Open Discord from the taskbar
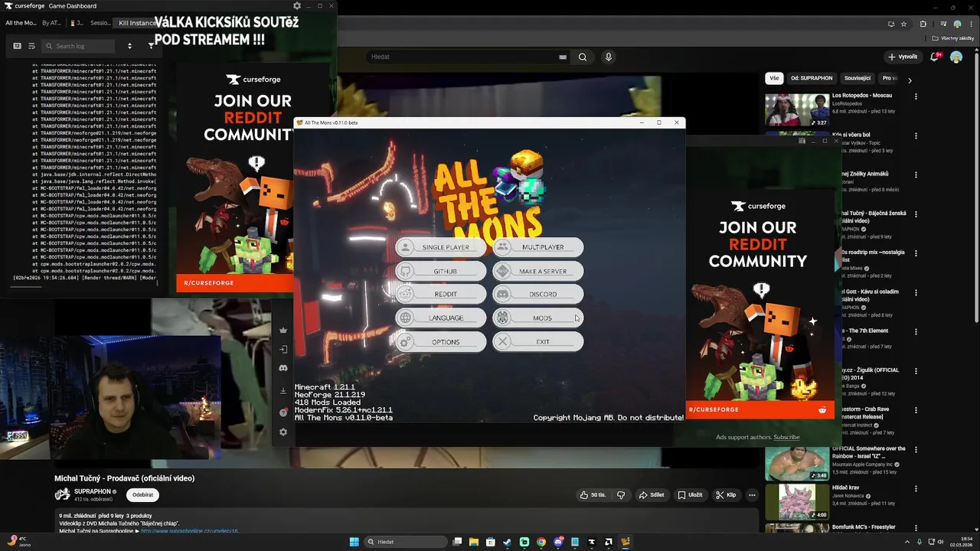Viewport: 980px width, 551px height. click(x=558, y=542)
